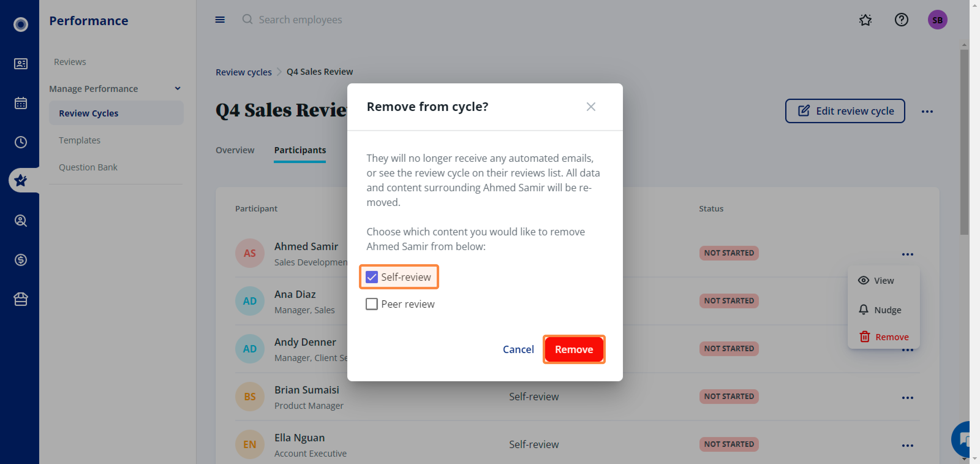Open the dollar compensation sidebar icon

(21, 260)
